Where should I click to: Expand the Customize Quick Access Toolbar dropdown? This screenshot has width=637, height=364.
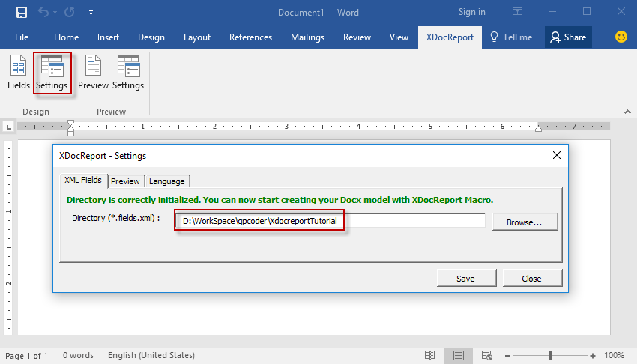point(91,13)
